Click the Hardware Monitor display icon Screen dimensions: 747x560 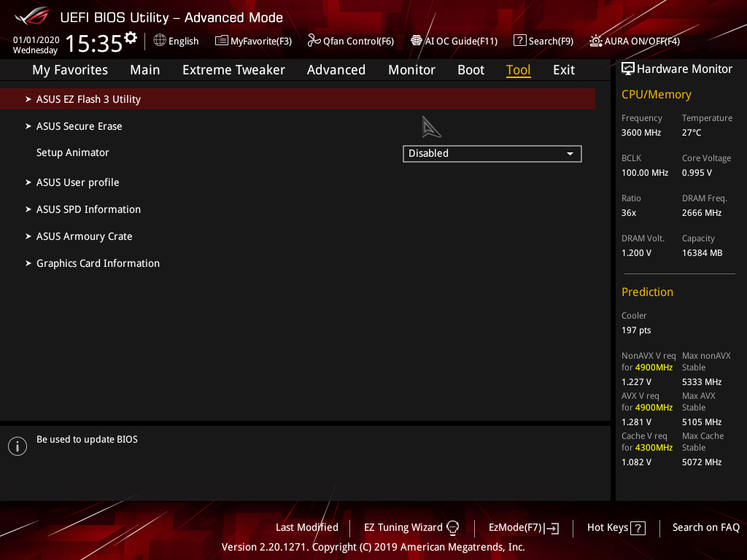tap(628, 69)
